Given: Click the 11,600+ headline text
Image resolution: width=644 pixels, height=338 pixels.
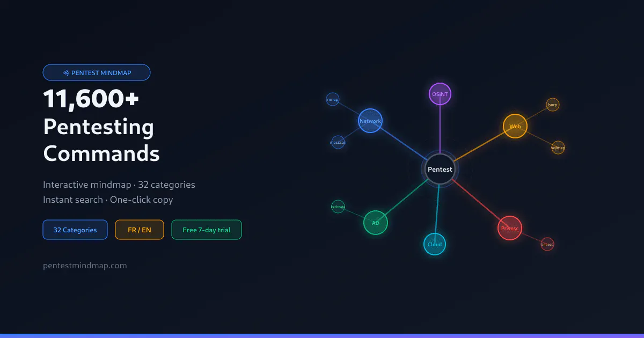Looking at the screenshot, I should point(91,99).
